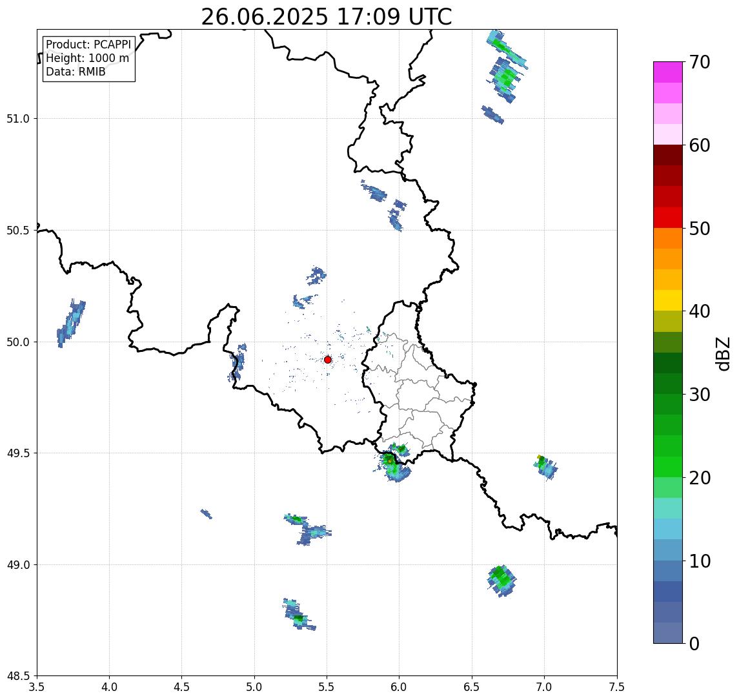
Task: Click the dark red colorbar segment below 60
Action: pyautogui.click(x=668, y=155)
